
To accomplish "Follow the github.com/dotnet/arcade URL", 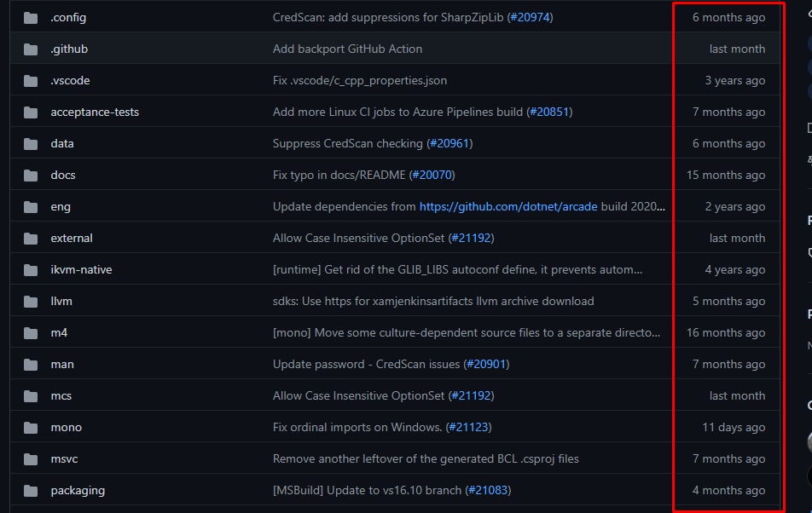I will (508, 207).
